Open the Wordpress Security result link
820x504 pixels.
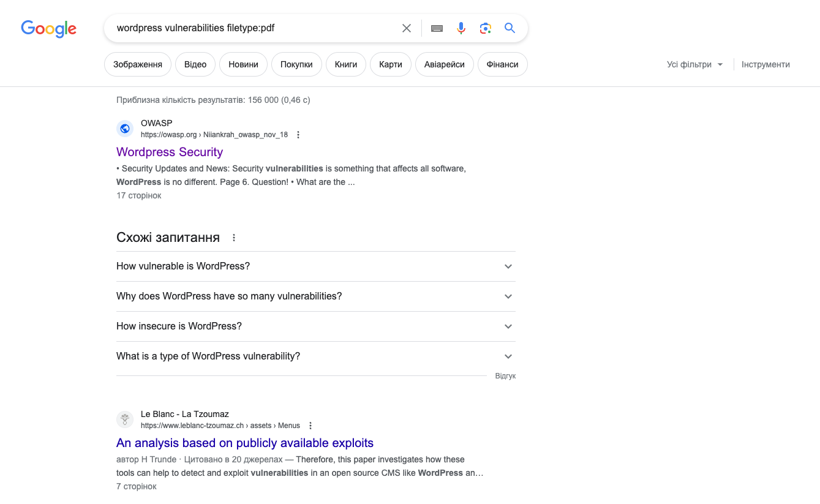pyautogui.click(x=170, y=152)
